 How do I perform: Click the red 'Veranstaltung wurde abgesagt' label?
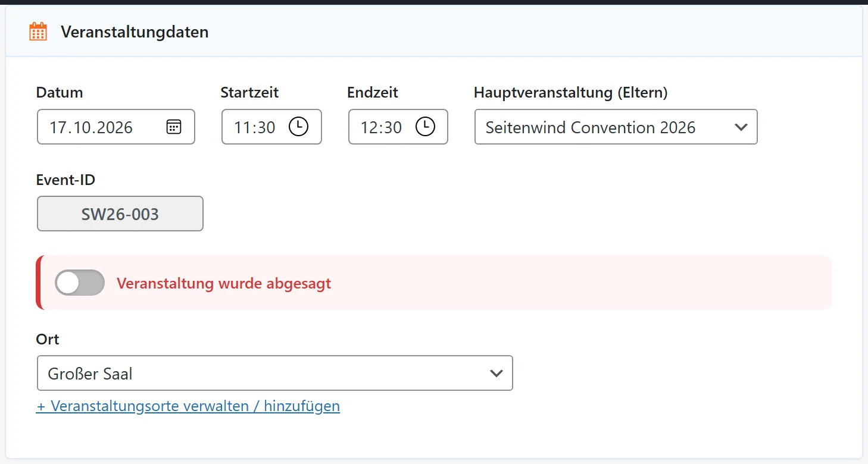[x=224, y=283]
